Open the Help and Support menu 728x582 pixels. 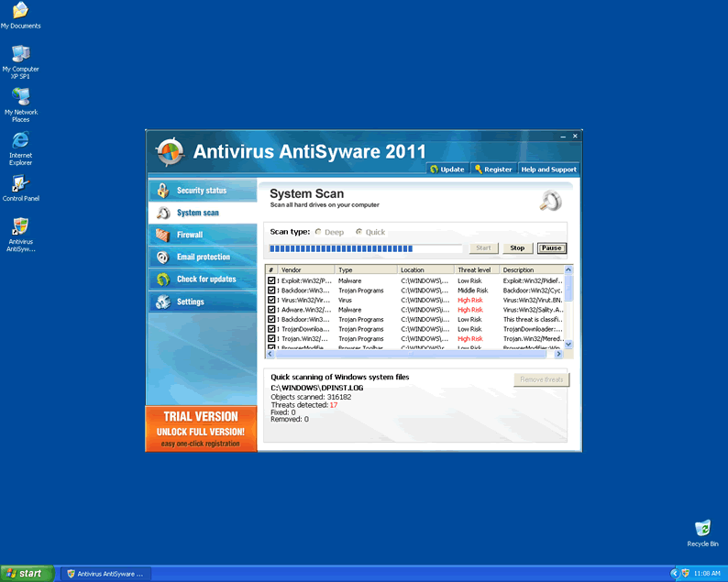548,170
